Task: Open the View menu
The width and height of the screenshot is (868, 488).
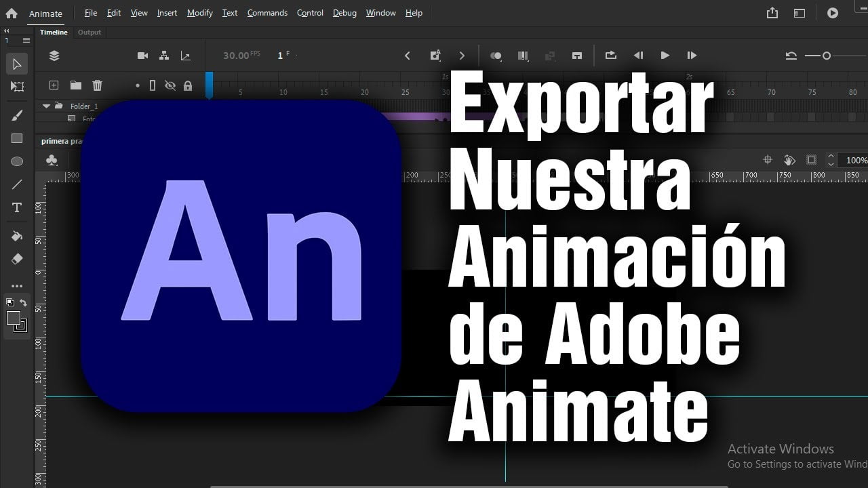Action: pos(139,13)
